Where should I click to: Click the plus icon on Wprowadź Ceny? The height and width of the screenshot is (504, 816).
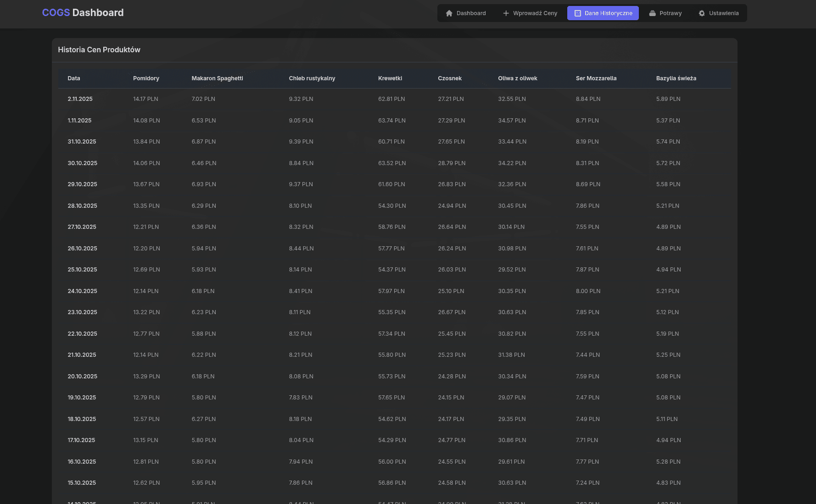(505, 13)
